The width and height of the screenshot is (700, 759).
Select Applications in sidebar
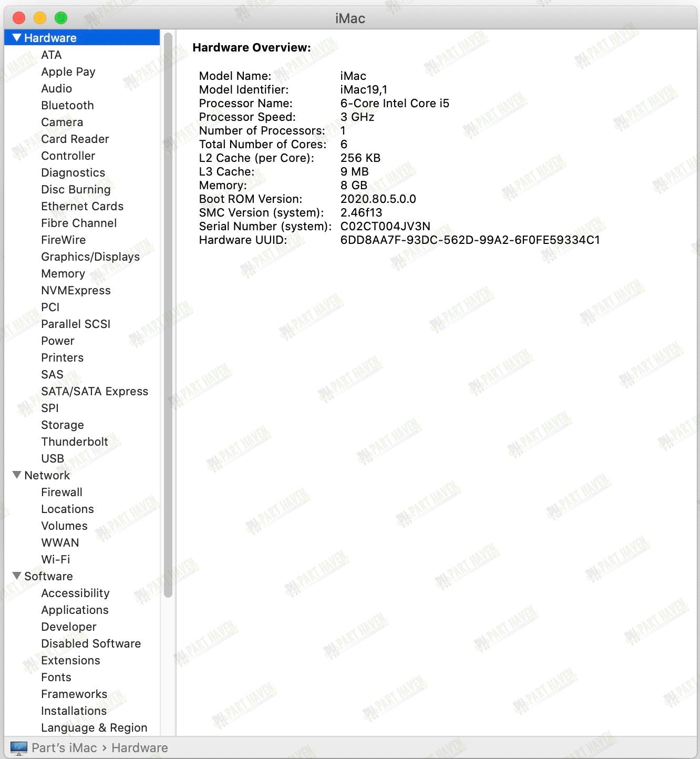[75, 610]
